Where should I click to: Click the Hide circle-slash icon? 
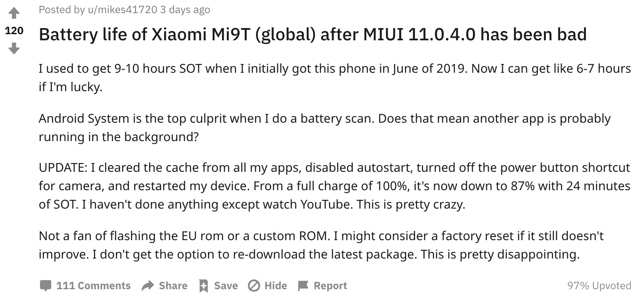254,286
